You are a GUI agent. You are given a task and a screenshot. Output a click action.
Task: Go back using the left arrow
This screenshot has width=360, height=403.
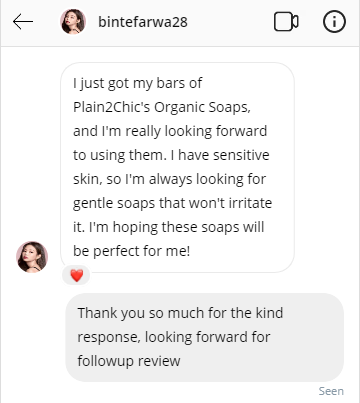click(x=23, y=22)
